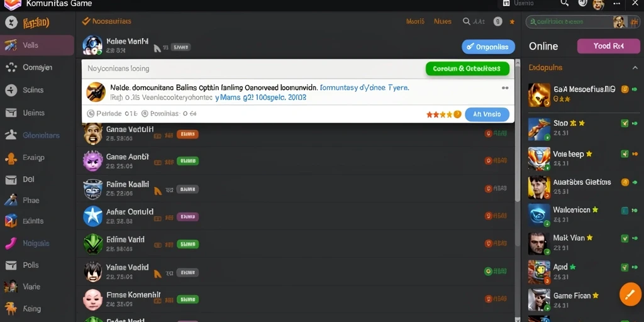
Task: Toggle the green checkbox for Apid
Action: coord(625,267)
